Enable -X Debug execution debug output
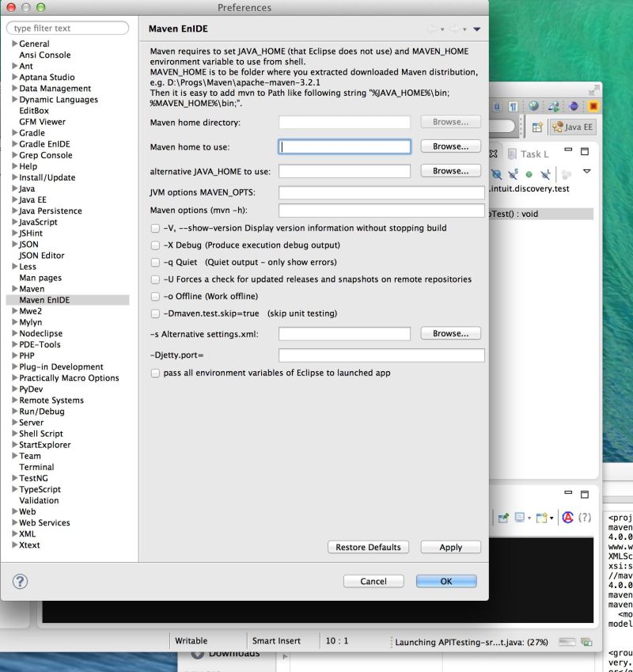The width and height of the screenshot is (633, 672). pyautogui.click(x=155, y=246)
